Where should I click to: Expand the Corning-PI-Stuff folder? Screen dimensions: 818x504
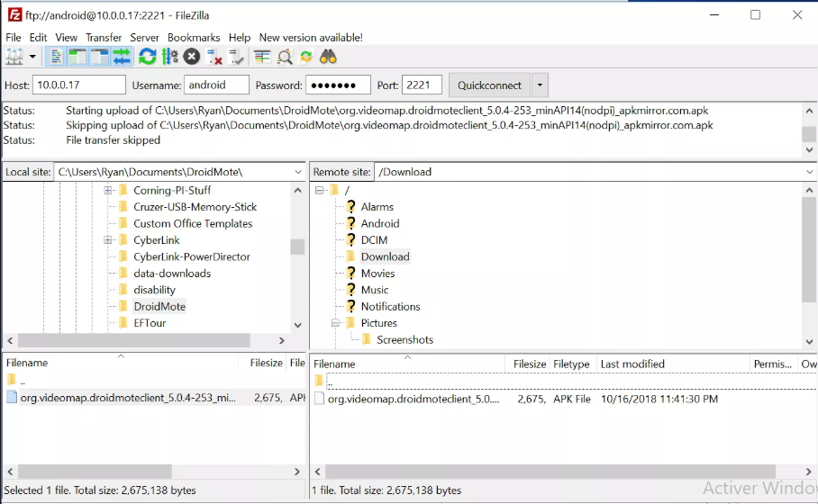[x=107, y=190]
